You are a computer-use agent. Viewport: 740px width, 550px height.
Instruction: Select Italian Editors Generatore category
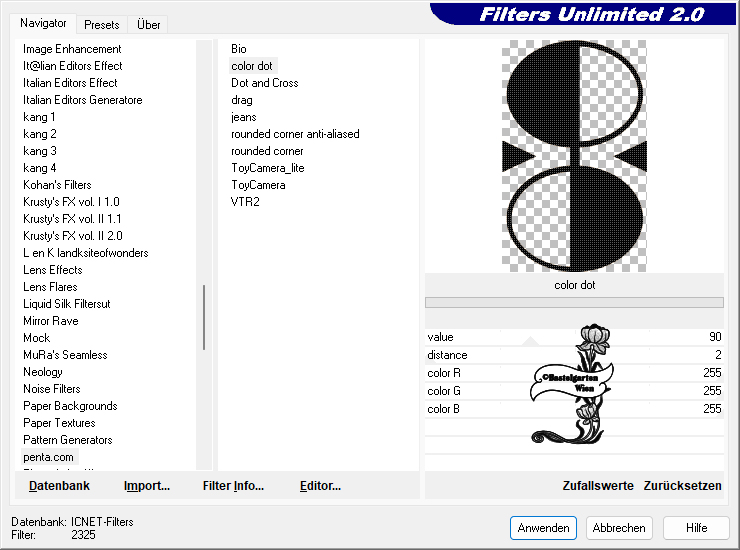[82, 100]
